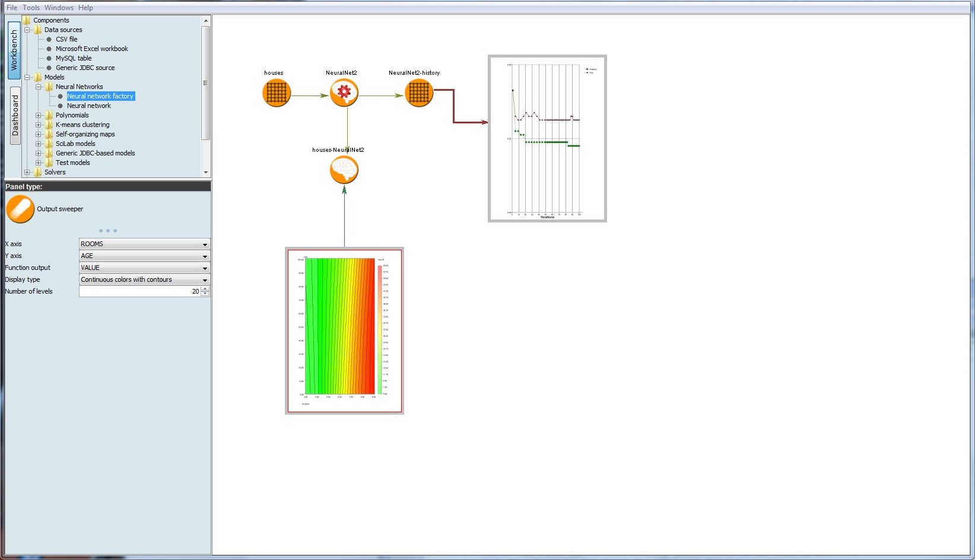Open the Y axis AGE dropdown
This screenshot has height=560, width=975.
pyautogui.click(x=205, y=256)
